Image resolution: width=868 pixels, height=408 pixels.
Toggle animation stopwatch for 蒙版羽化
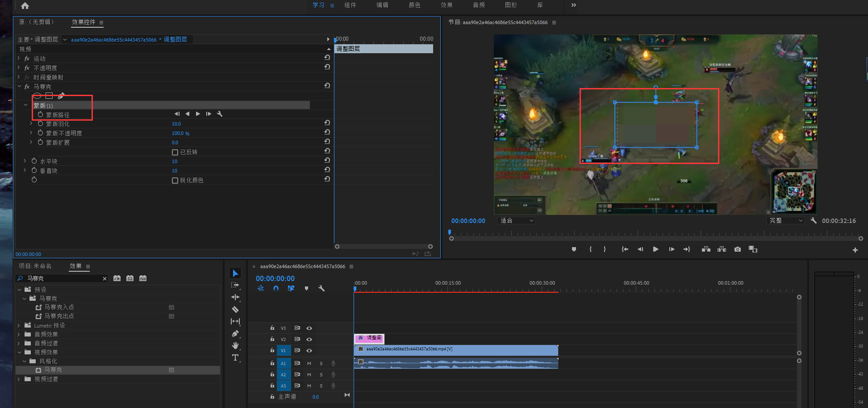40,124
